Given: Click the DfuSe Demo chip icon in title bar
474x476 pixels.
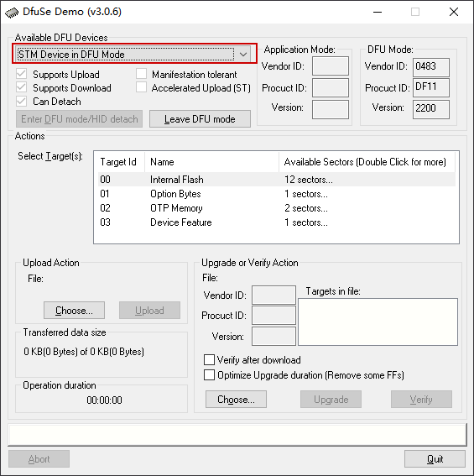Looking at the screenshot, I should pos(12,13).
